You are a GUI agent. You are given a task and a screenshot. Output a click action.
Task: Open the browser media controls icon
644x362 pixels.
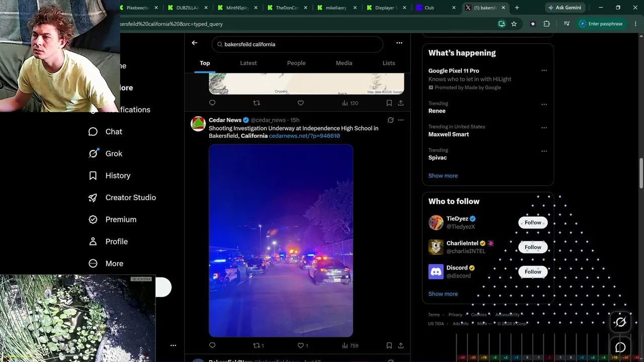tap(567, 24)
